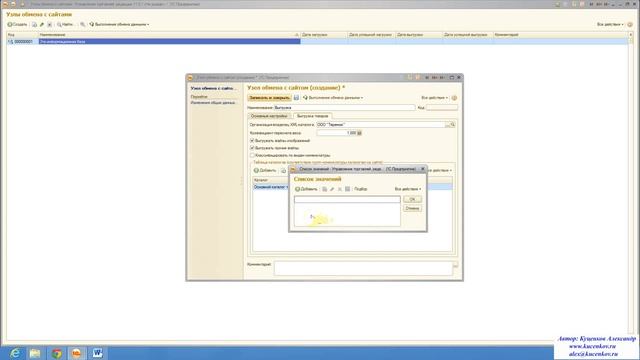Open Изменения общих данных link in left panel
The image size is (640, 360).
[213, 103]
